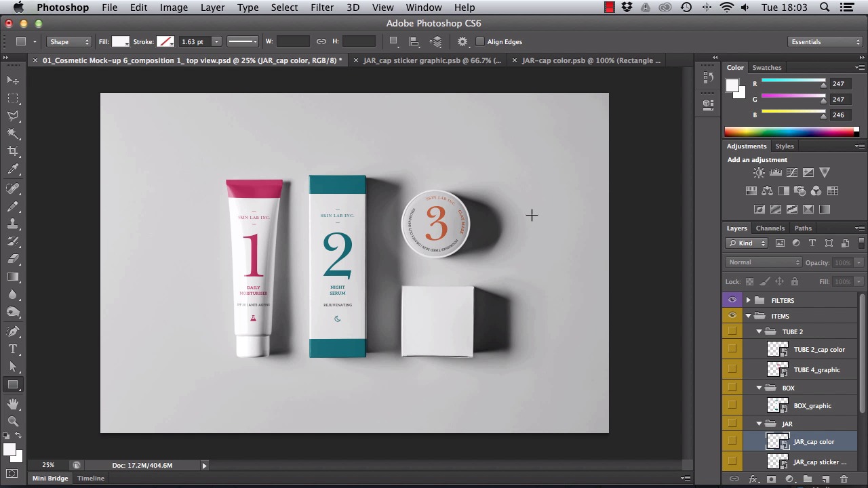Open the Layer menu

[212, 7]
